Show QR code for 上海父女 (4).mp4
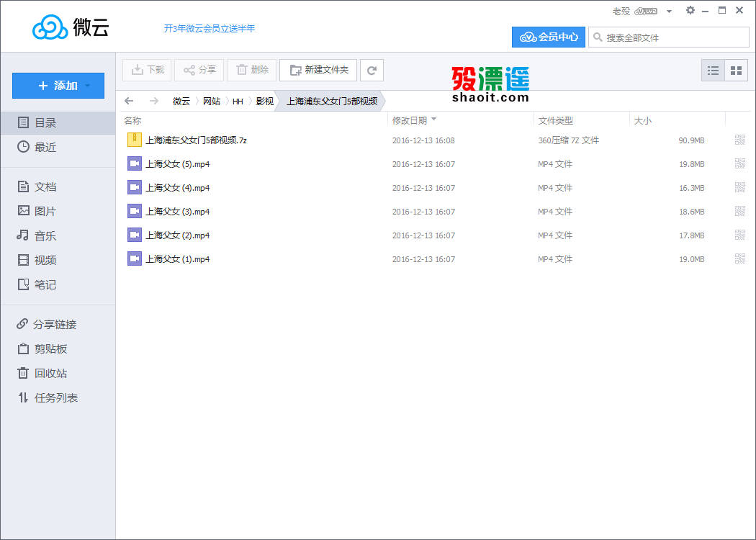 pyautogui.click(x=740, y=187)
